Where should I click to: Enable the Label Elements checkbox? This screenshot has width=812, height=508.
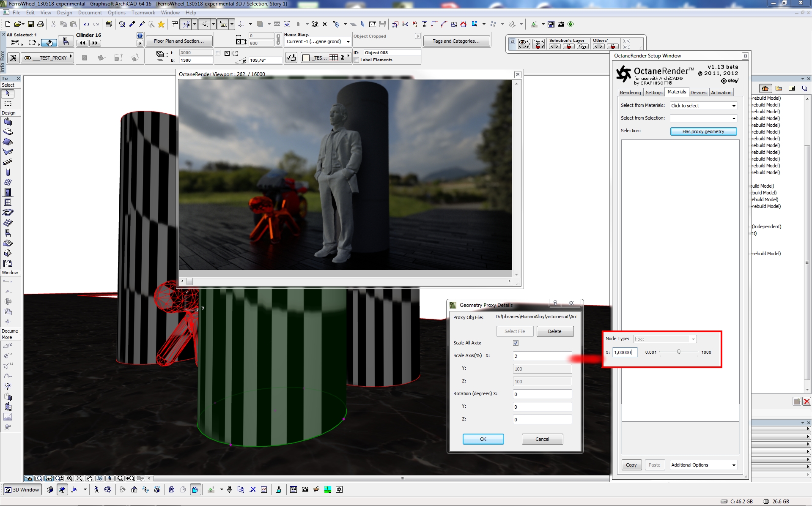pyautogui.click(x=357, y=60)
